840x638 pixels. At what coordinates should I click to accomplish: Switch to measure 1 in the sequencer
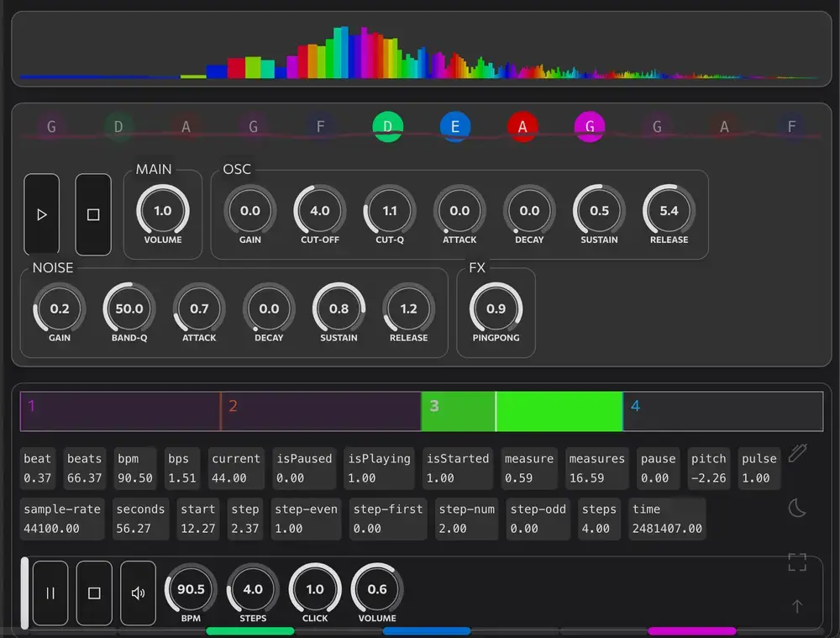tap(118, 411)
